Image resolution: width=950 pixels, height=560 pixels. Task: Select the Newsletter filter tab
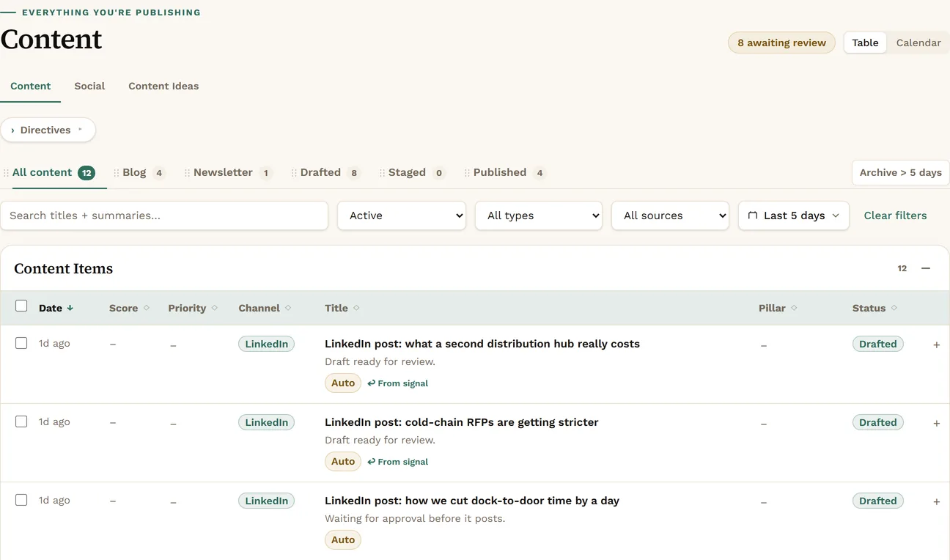tap(233, 173)
